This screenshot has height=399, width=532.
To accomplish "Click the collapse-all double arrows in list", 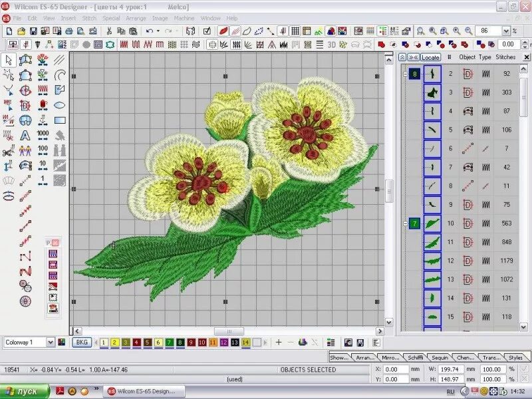I will tap(413, 57).
